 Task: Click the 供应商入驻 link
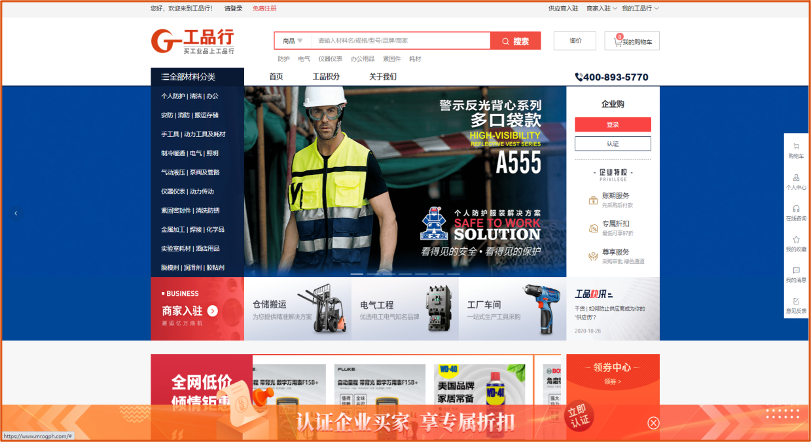click(x=563, y=8)
